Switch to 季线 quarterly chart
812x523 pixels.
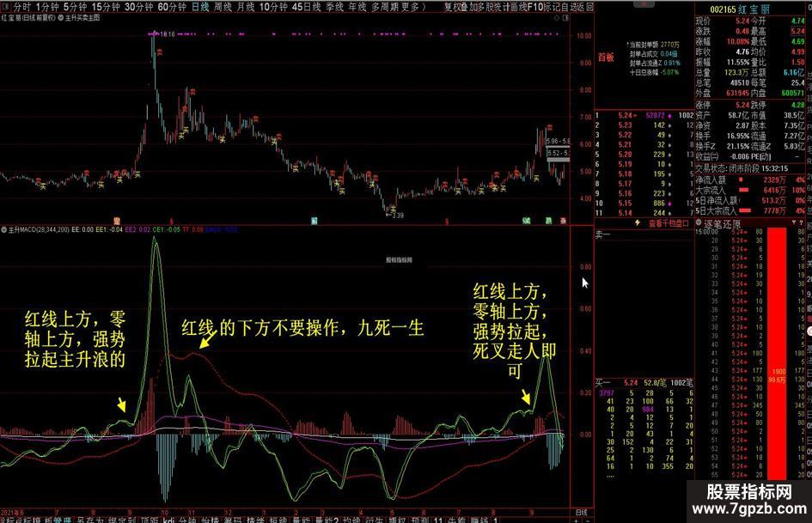334,7
